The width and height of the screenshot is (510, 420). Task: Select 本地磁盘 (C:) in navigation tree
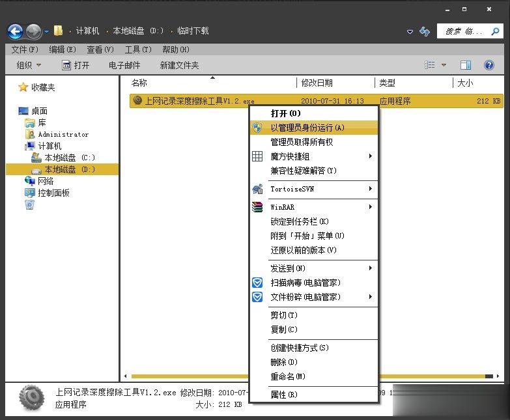[x=70, y=158]
